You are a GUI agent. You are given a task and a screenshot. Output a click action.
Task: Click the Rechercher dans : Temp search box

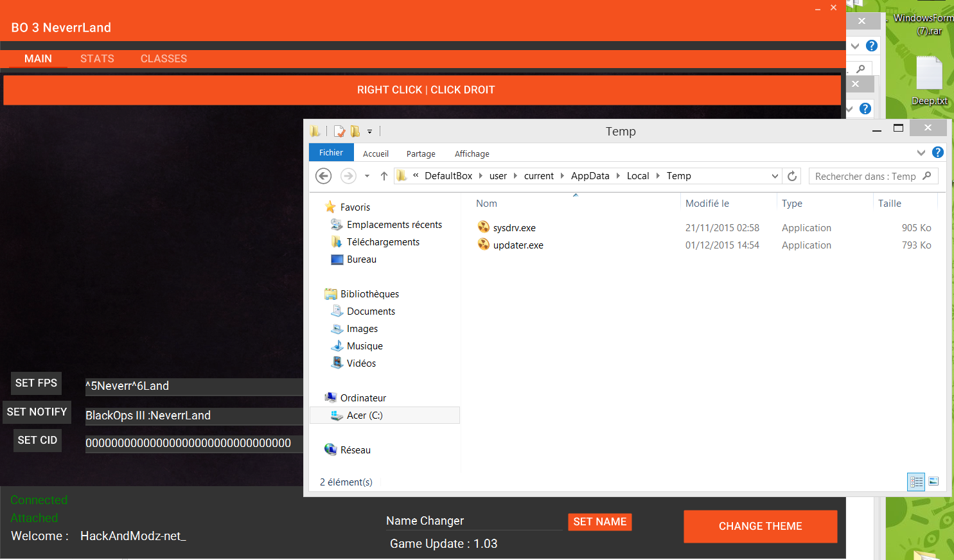coord(873,176)
